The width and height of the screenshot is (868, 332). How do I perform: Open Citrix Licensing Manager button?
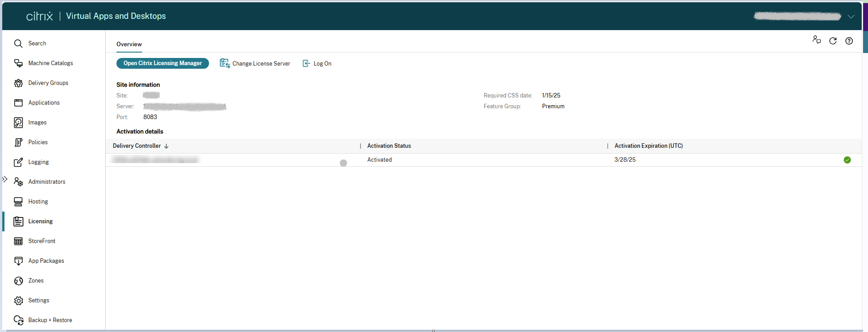click(163, 63)
